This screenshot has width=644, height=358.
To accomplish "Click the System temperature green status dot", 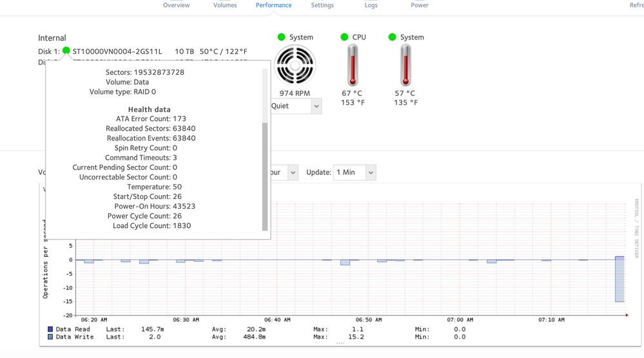I will (x=392, y=37).
